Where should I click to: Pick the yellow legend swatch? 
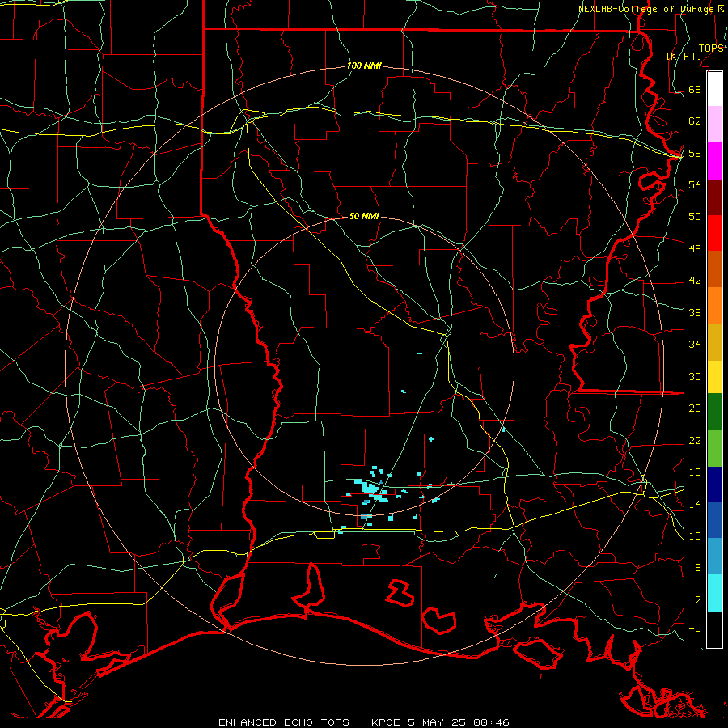714,377
